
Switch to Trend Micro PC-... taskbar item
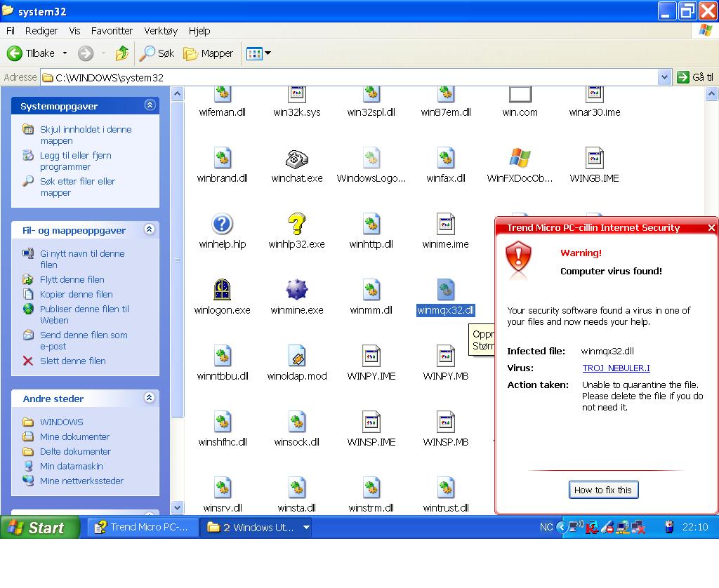click(142, 528)
